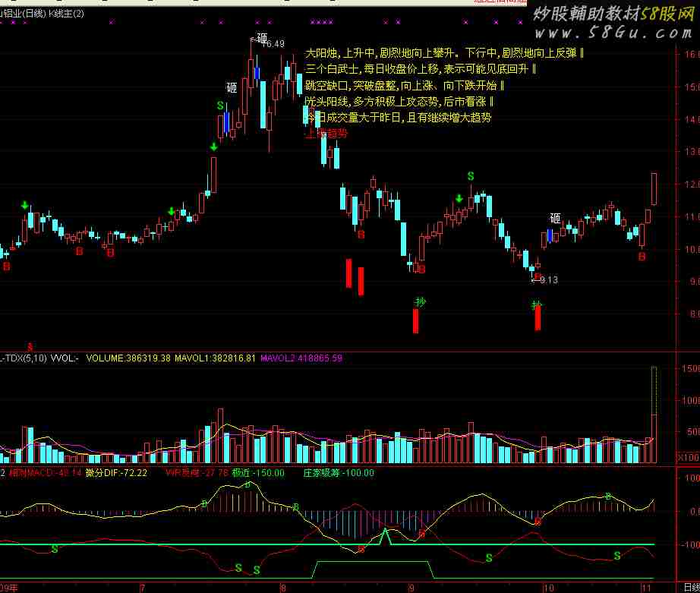Click the '日线' period label in the bottom corner

pos(692,588)
